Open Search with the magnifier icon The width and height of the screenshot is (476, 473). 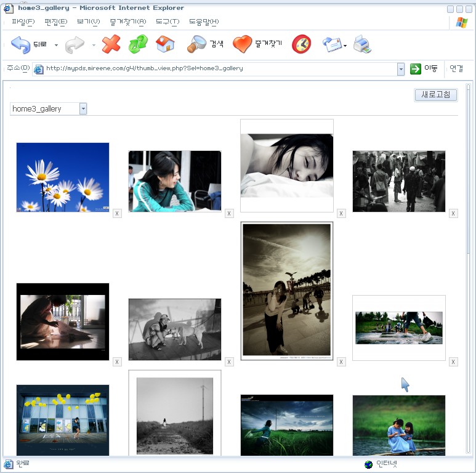pos(198,44)
